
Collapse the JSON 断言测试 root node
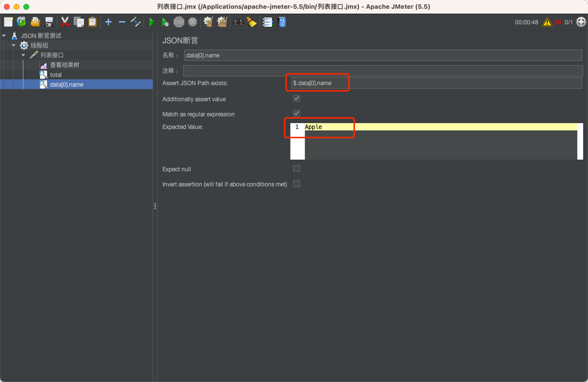tap(4, 35)
